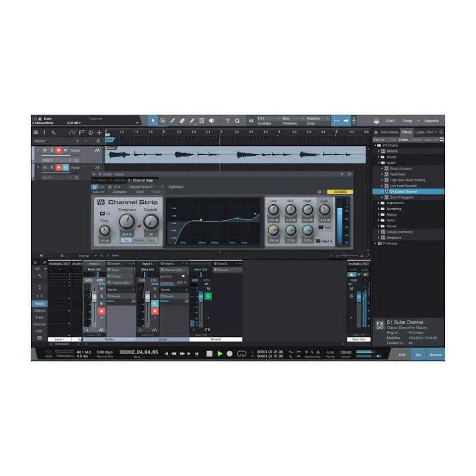Expand the Drums folder
The image size is (476, 476).
click(x=378, y=157)
